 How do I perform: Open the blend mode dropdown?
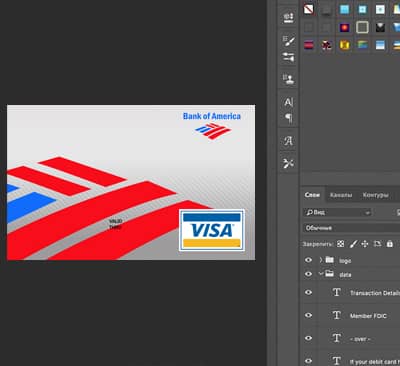[x=352, y=228]
